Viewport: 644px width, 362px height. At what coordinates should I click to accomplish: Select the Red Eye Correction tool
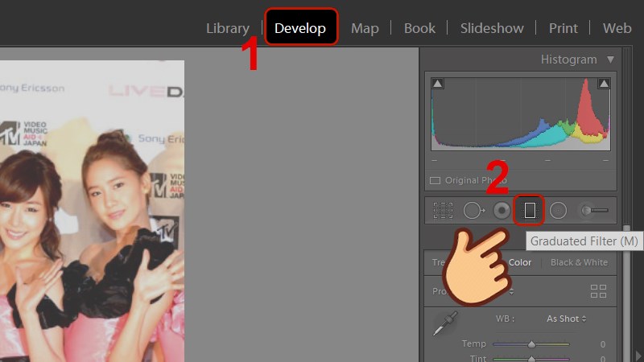click(x=502, y=211)
